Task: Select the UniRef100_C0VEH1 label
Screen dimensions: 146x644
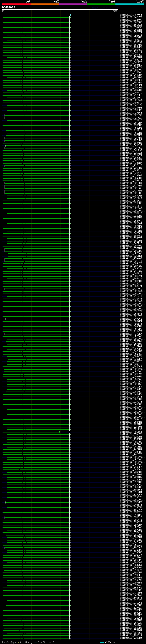Action: coord(131,326)
